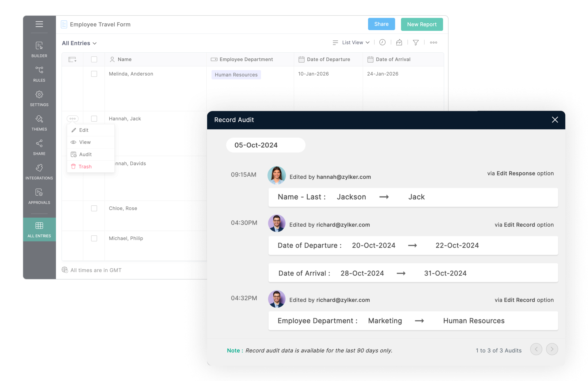Select Trash in the row menu
Viewport: 588px width, 381px height.
[85, 167]
